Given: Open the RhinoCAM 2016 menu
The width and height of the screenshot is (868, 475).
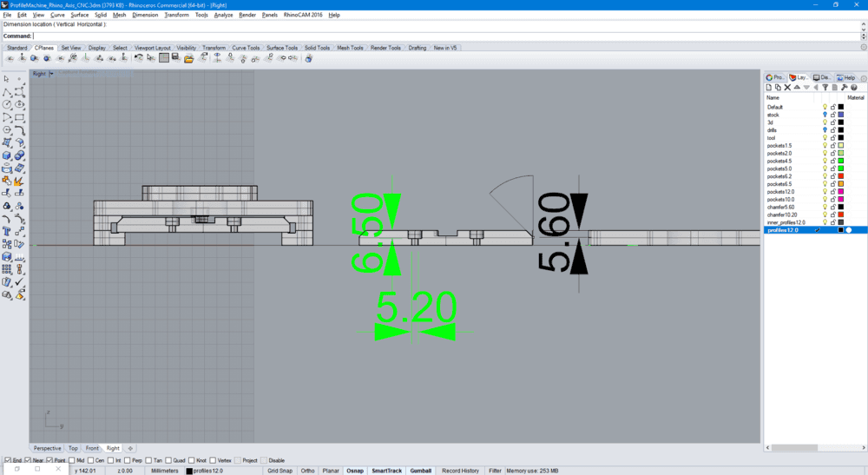Looking at the screenshot, I should tap(303, 15).
